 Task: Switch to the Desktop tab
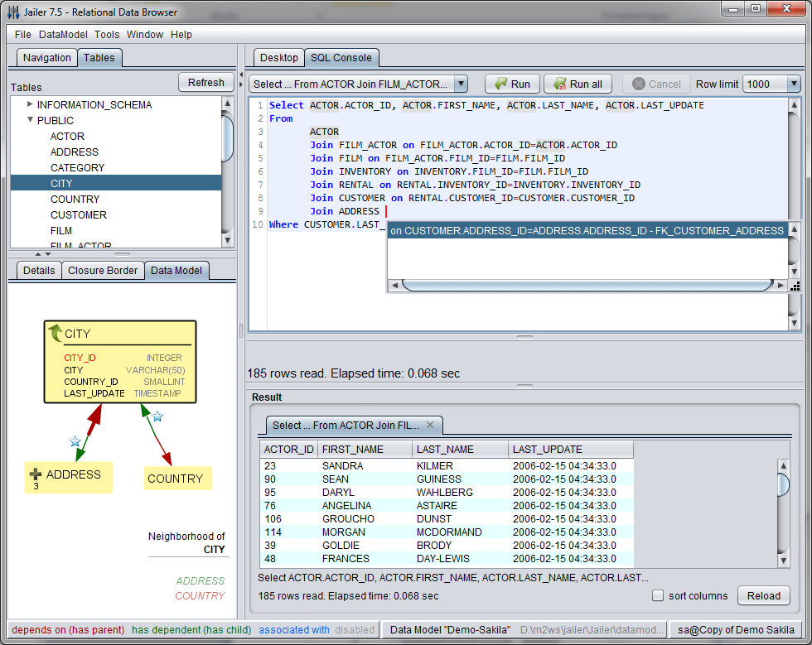pos(278,58)
